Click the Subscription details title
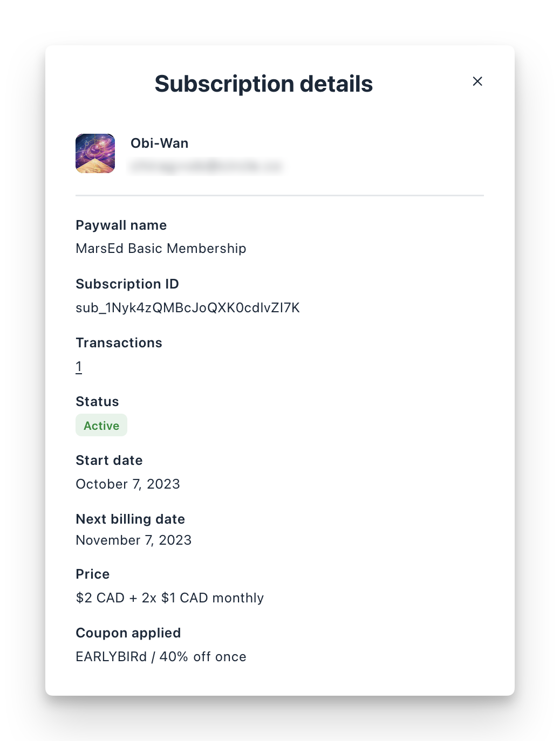This screenshot has width=560, height=741. click(263, 84)
